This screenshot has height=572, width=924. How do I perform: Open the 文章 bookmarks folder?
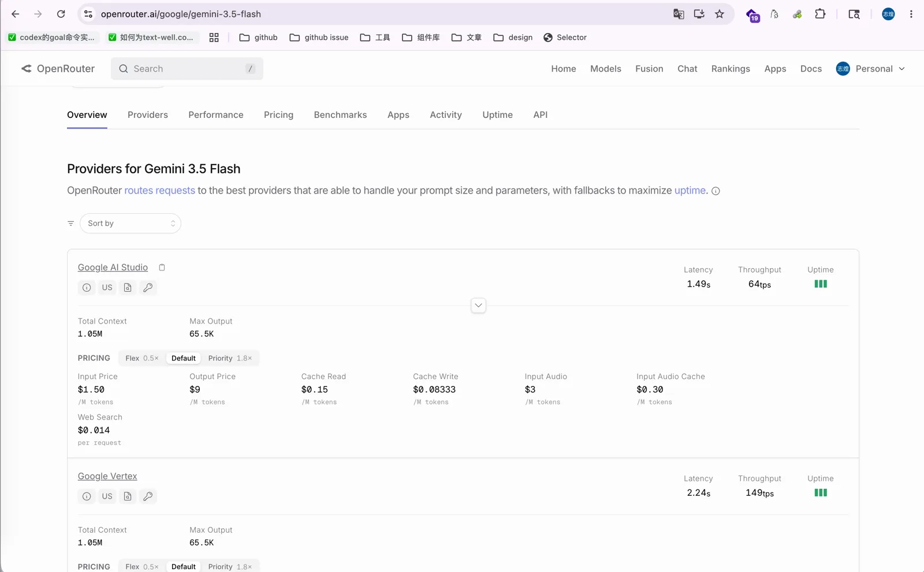(x=466, y=38)
